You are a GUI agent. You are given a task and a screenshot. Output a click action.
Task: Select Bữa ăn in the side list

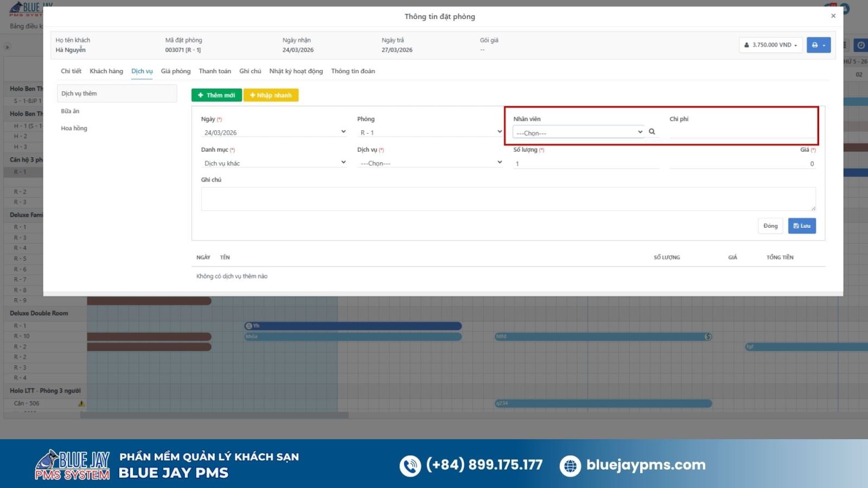pos(71,111)
